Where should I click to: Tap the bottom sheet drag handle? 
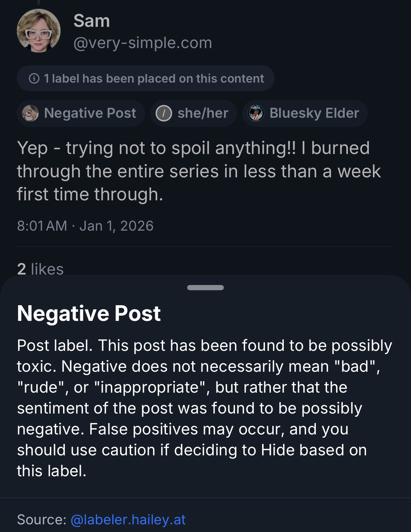pos(205,288)
